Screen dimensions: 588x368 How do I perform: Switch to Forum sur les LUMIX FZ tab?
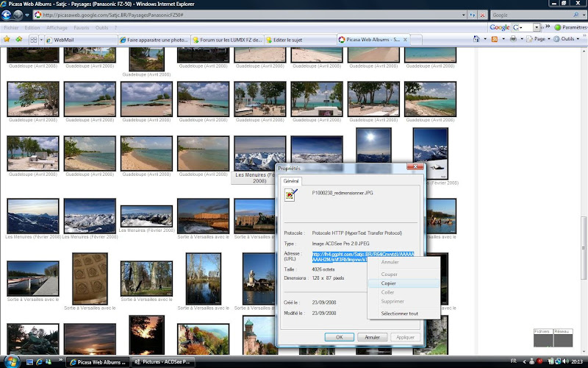(228, 40)
